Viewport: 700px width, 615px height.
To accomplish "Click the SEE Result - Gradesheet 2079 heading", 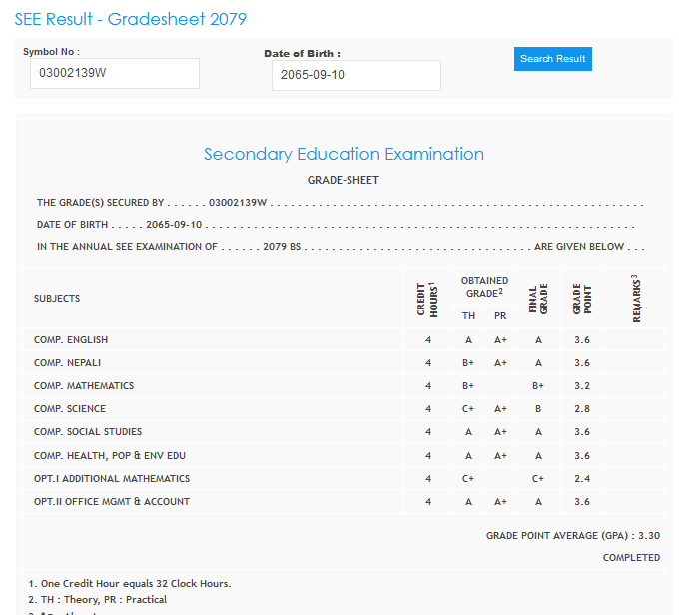I will 130,19.
